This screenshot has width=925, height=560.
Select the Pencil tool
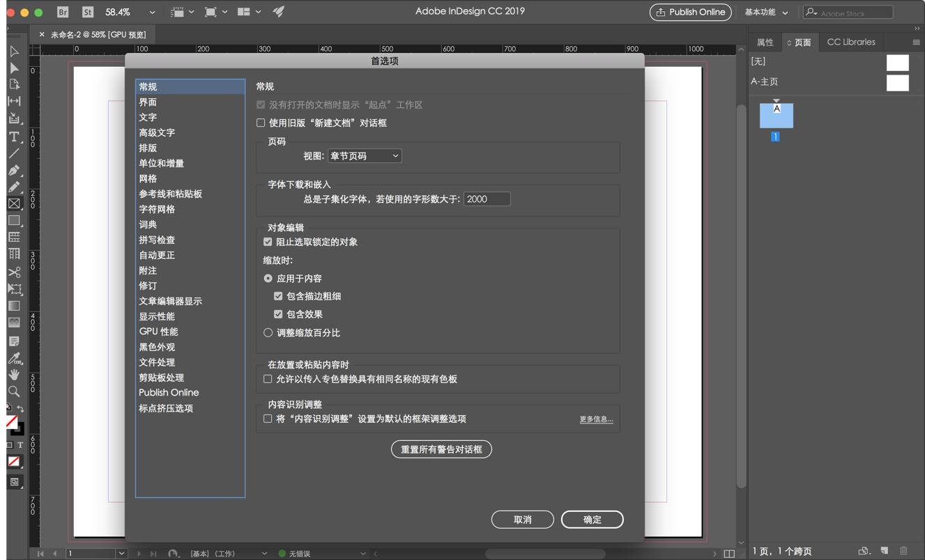coord(14,187)
